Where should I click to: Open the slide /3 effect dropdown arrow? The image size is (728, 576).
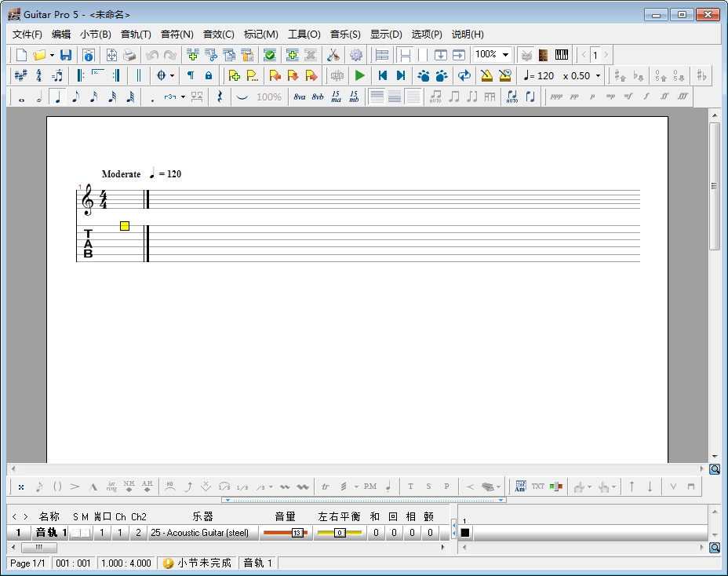click(271, 487)
